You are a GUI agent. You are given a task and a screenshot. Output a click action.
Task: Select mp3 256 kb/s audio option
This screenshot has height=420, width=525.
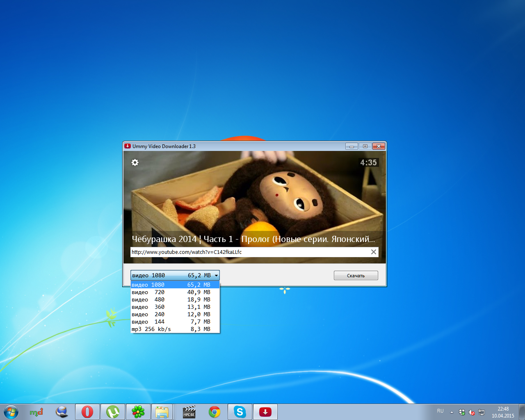click(175, 329)
